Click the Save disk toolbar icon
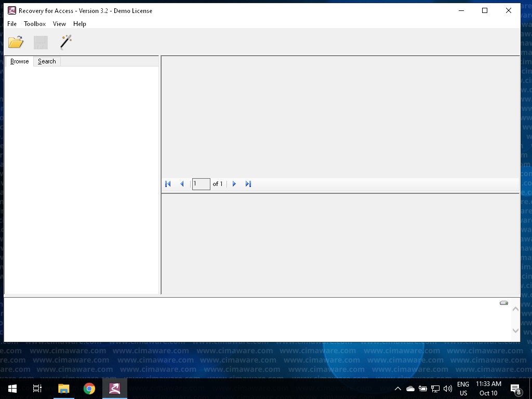Image resolution: width=532 pixels, height=399 pixels. (41, 42)
